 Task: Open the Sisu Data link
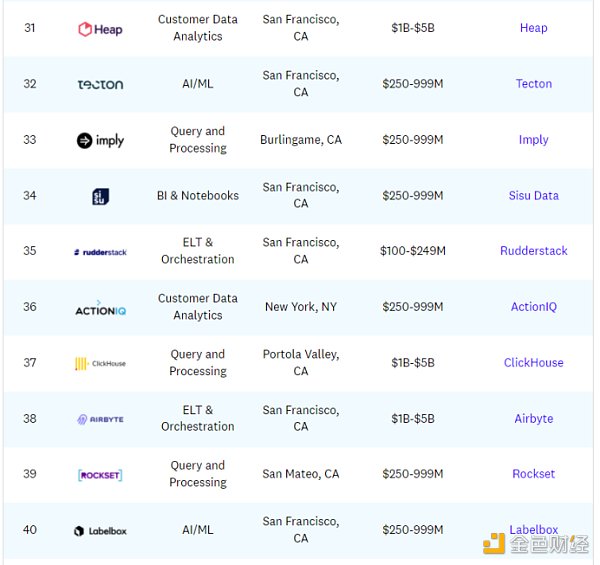[x=533, y=196]
